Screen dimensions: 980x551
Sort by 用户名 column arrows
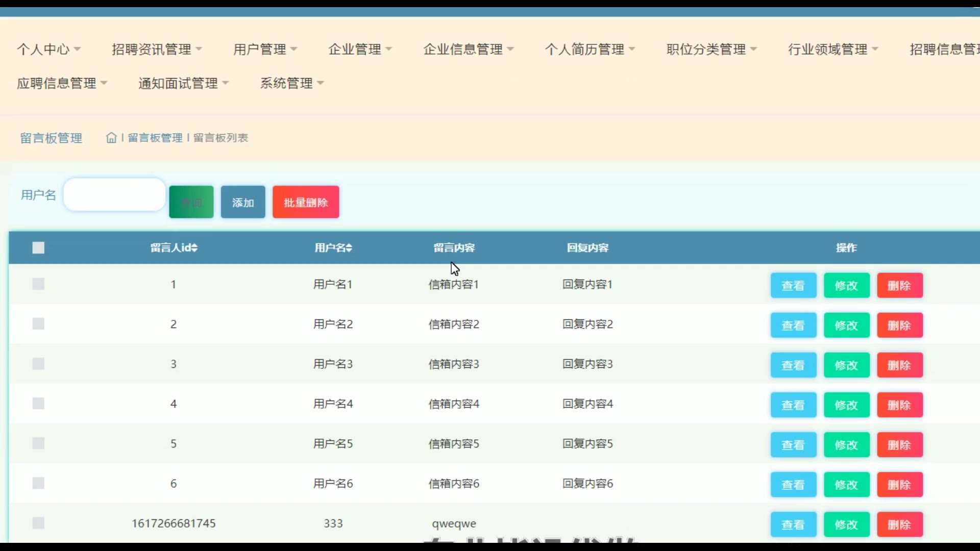pos(349,248)
